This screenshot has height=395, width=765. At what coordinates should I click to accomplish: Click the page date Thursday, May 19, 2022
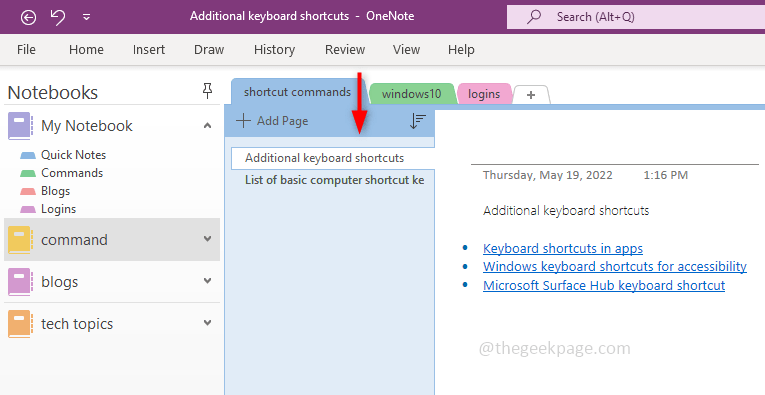click(x=547, y=176)
